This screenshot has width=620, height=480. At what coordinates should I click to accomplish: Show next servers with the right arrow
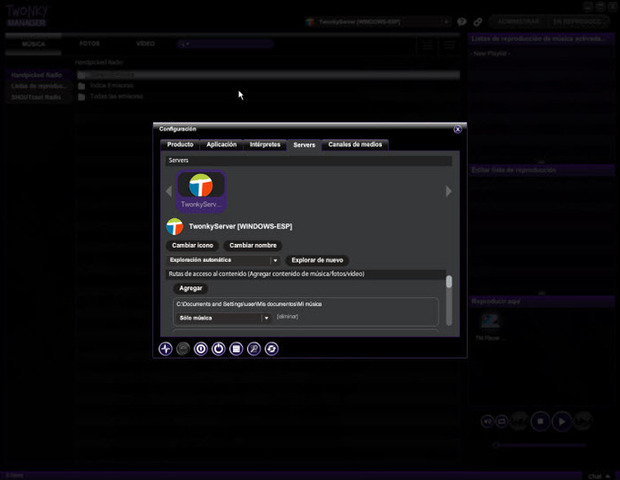pos(448,191)
